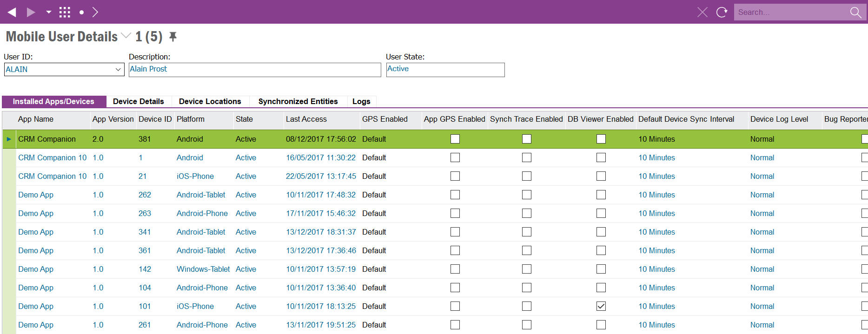This screenshot has height=334, width=868.
Task: Enable Synch Trace for device 262
Action: (526, 195)
